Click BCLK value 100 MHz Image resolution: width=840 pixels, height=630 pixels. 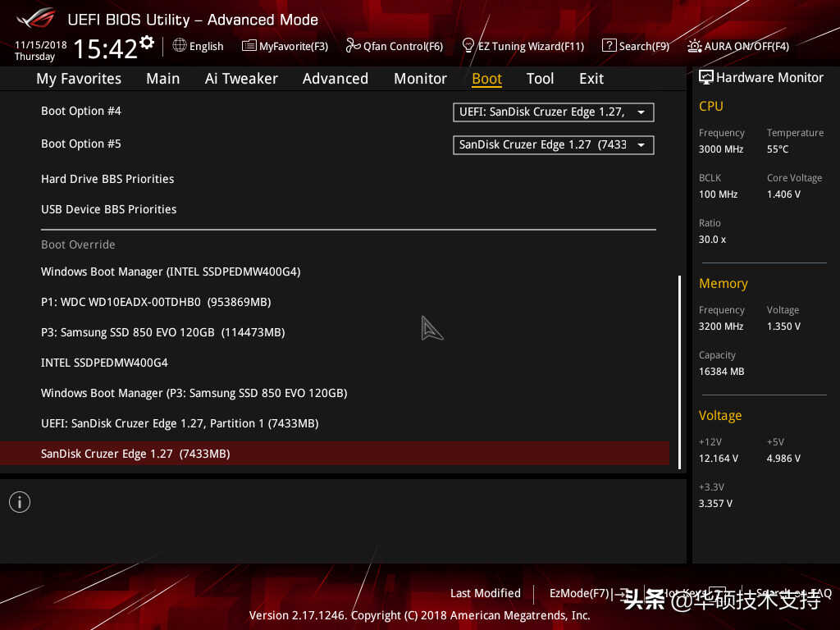point(718,194)
